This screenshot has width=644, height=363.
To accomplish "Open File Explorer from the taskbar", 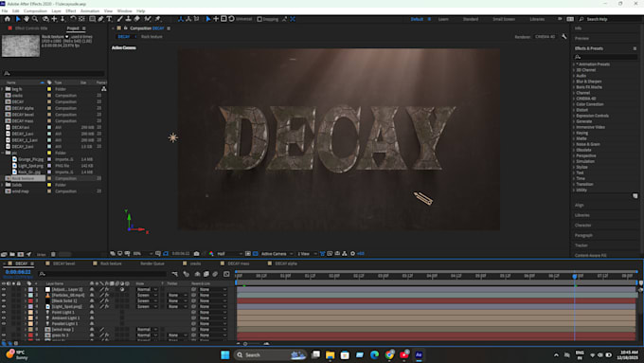I will point(330,354).
